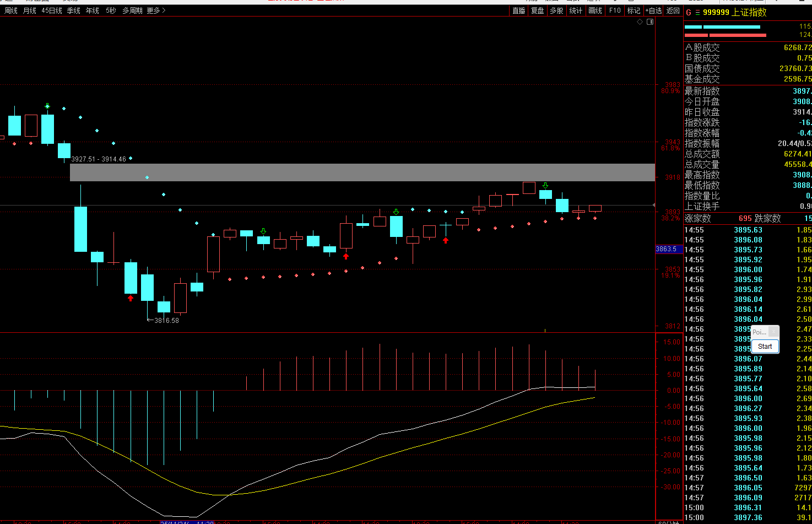
Task: Select the 5秒 period tab
Action: click(111, 10)
